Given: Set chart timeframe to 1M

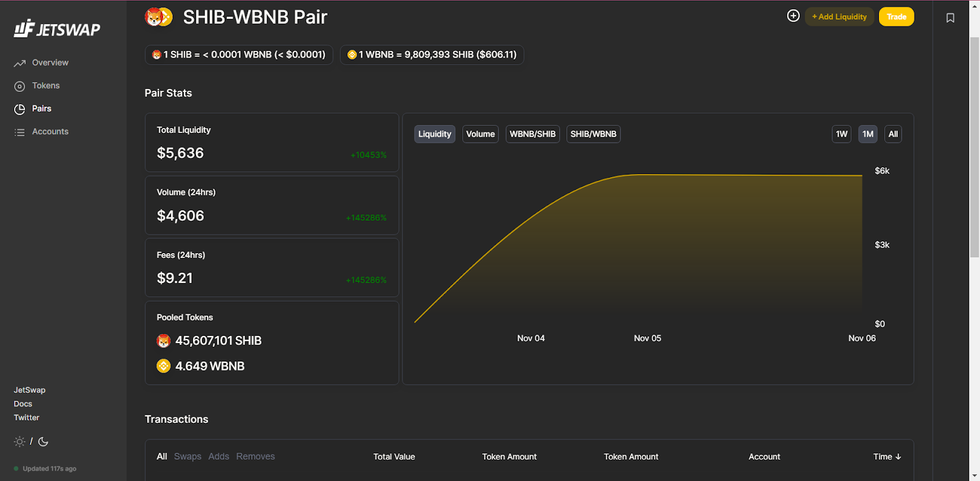Looking at the screenshot, I should point(868,134).
